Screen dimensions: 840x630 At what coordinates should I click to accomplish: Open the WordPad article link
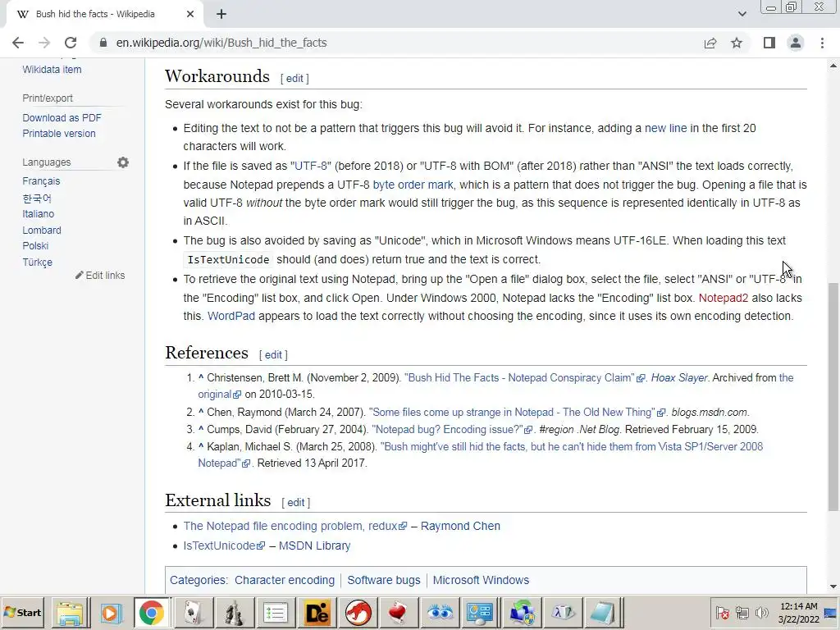point(231,316)
